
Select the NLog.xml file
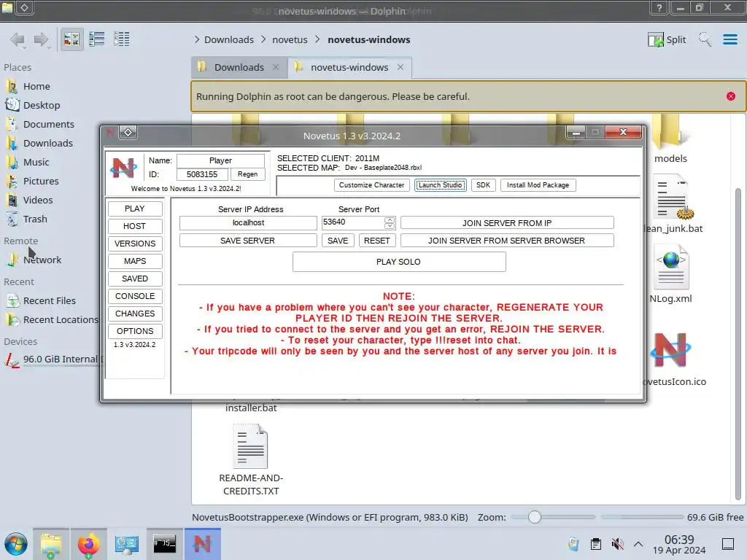pos(671,274)
